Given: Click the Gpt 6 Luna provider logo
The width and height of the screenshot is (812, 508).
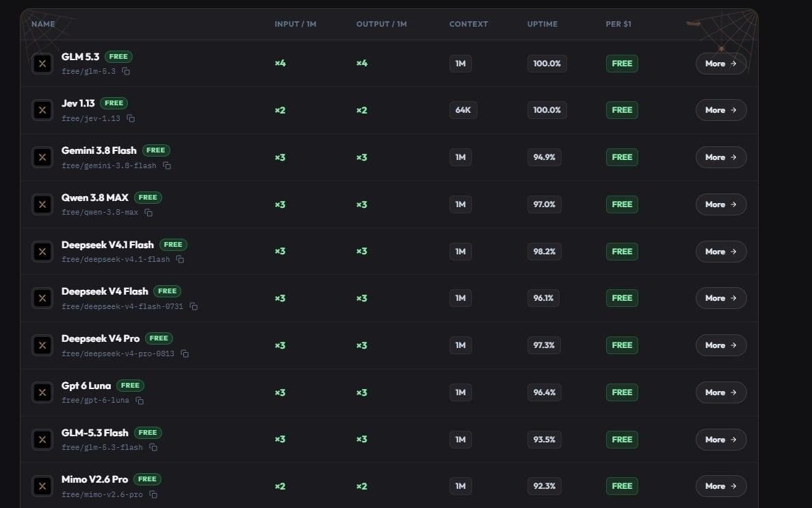Looking at the screenshot, I should tap(42, 392).
